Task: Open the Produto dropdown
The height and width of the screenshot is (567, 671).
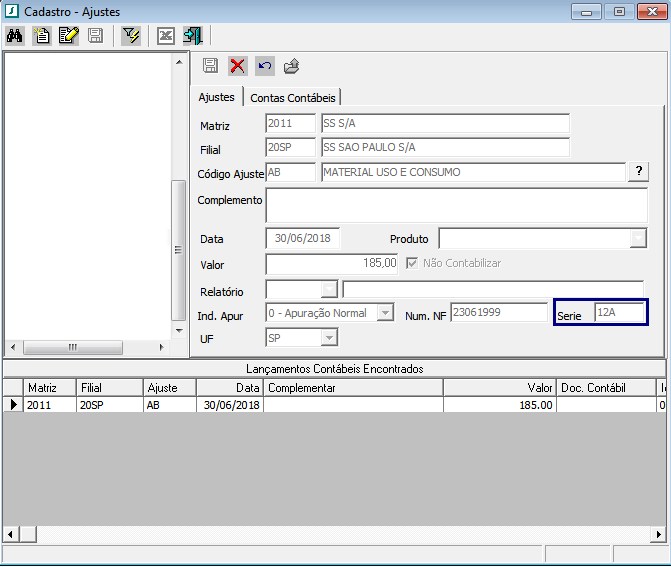Action: coord(638,239)
